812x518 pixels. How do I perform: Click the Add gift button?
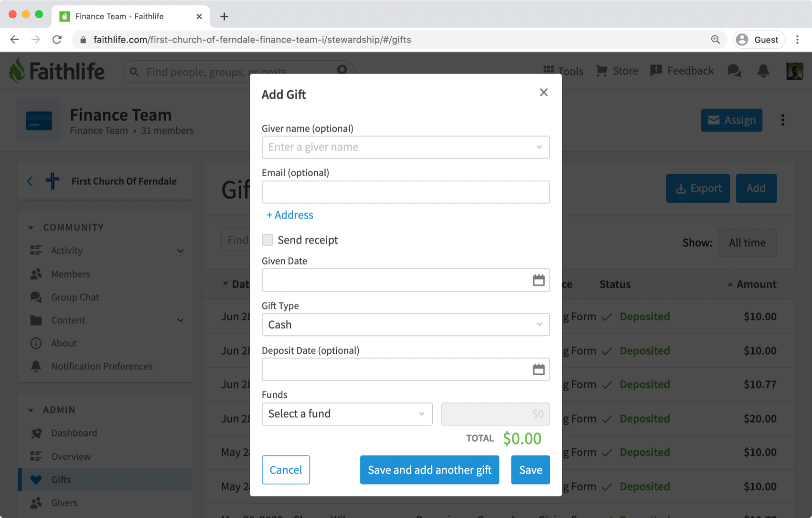point(756,188)
